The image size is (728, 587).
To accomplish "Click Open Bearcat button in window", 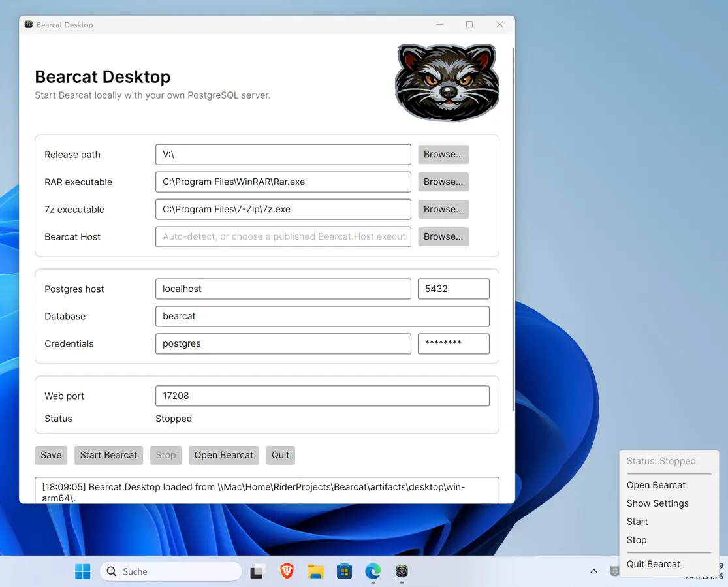I will [224, 455].
